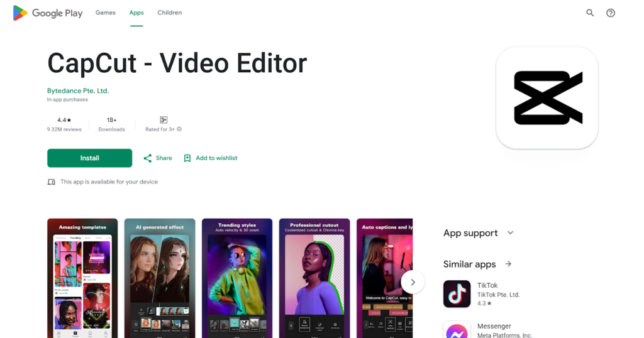Click the 'In-app purchases' label

click(x=67, y=100)
